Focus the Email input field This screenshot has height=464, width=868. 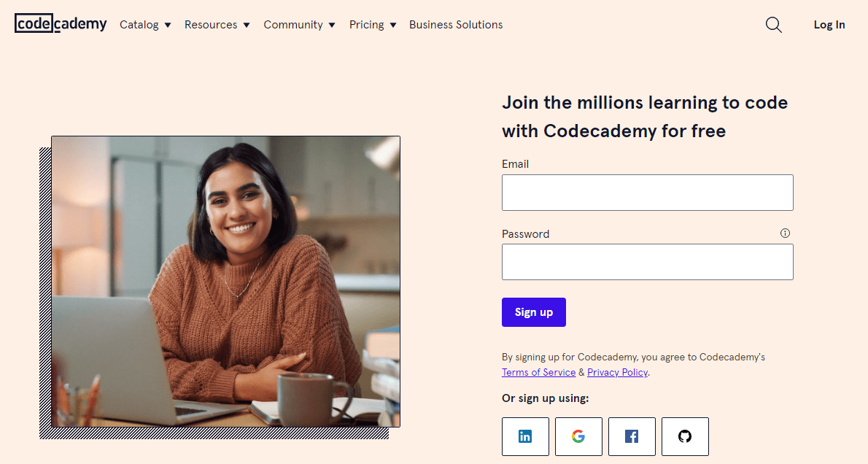pos(647,193)
